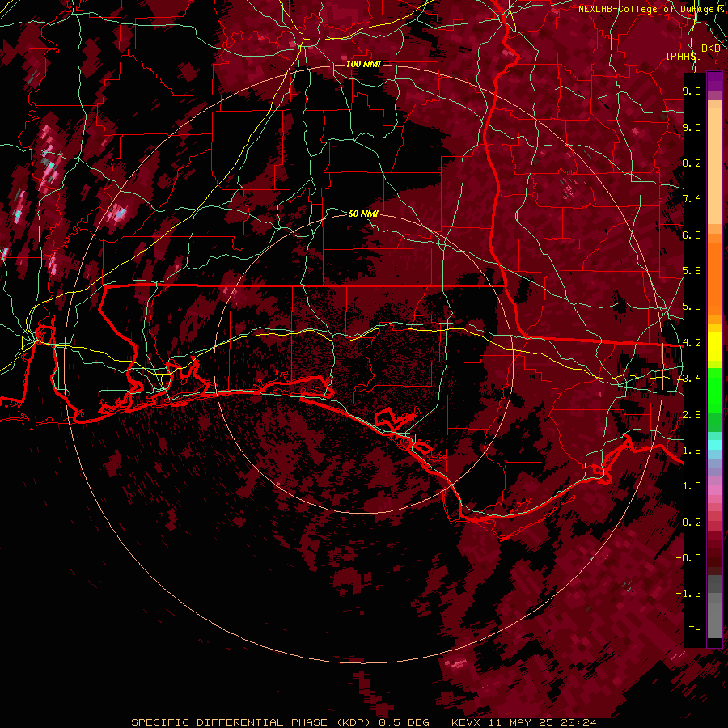Click the 1.8 scale value
Viewport: 728px width, 728px height.
pyautogui.click(x=692, y=451)
